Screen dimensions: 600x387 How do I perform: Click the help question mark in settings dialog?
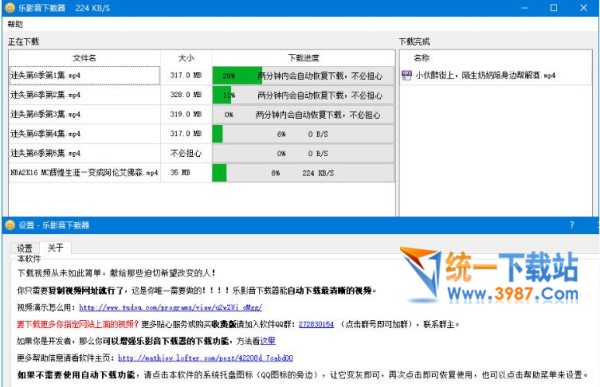tap(572, 225)
